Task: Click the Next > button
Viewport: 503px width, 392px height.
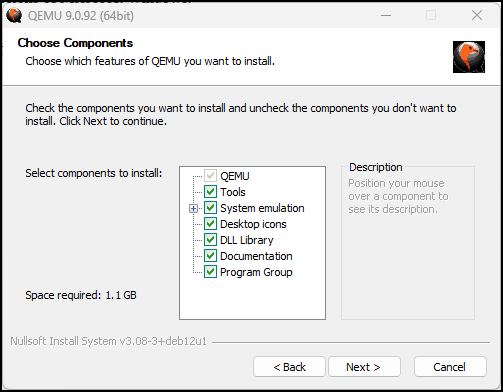Action: click(364, 367)
